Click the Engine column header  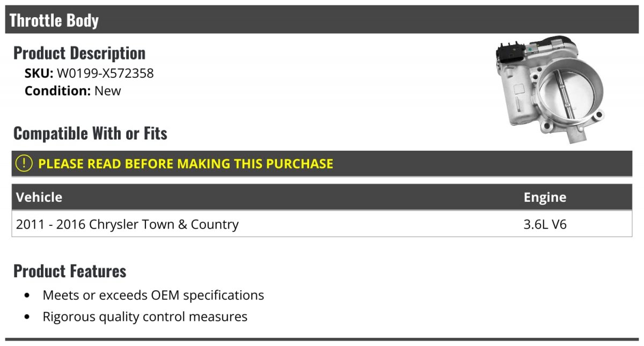545,197
